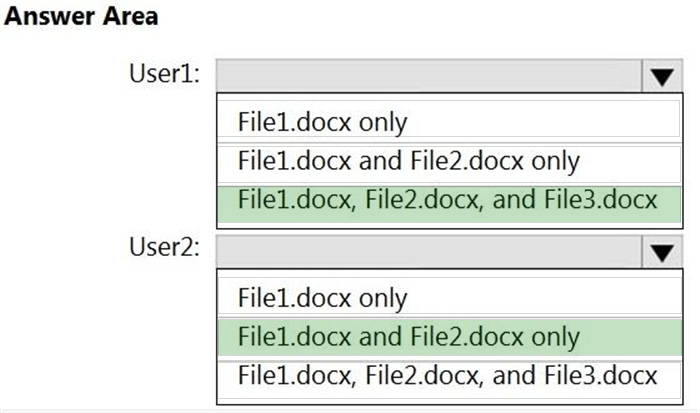Click the black triangle icon beside User1
The height and width of the screenshot is (413, 700).
coord(662,77)
